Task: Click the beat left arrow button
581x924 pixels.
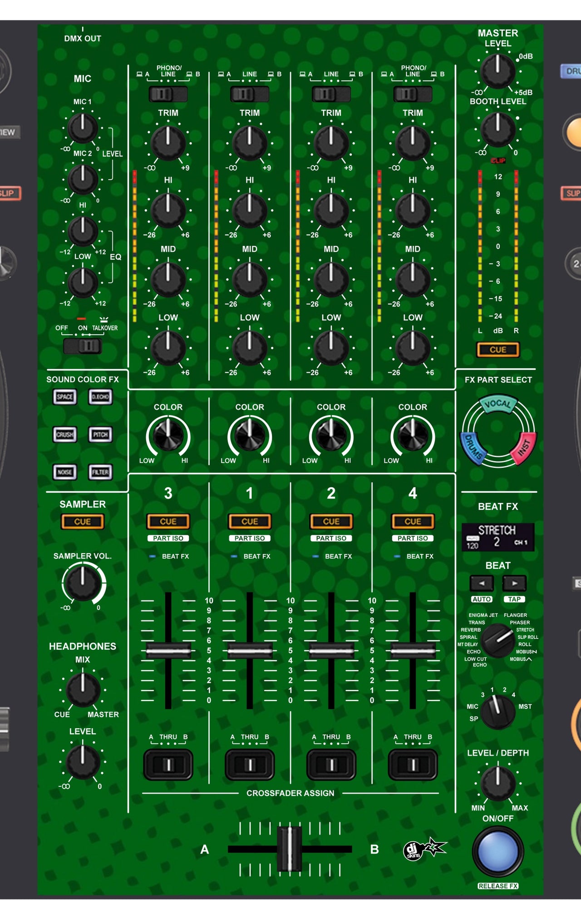Action: coord(482,583)
